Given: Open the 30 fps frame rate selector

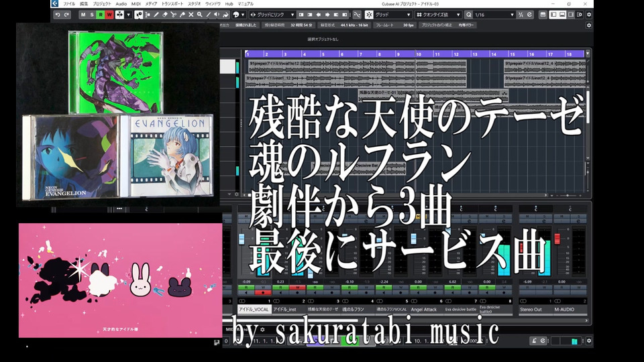Looking at the screenshot, I should pos(408,25).
